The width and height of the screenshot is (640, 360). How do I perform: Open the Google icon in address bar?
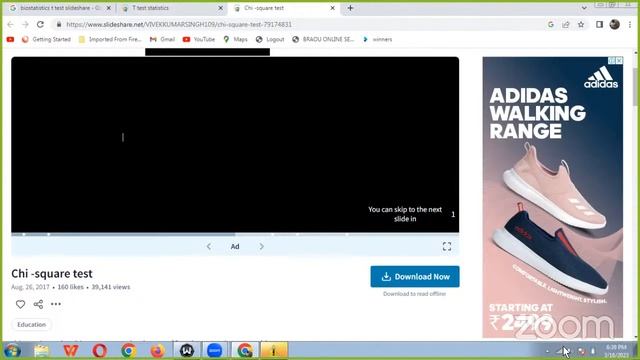551,24
